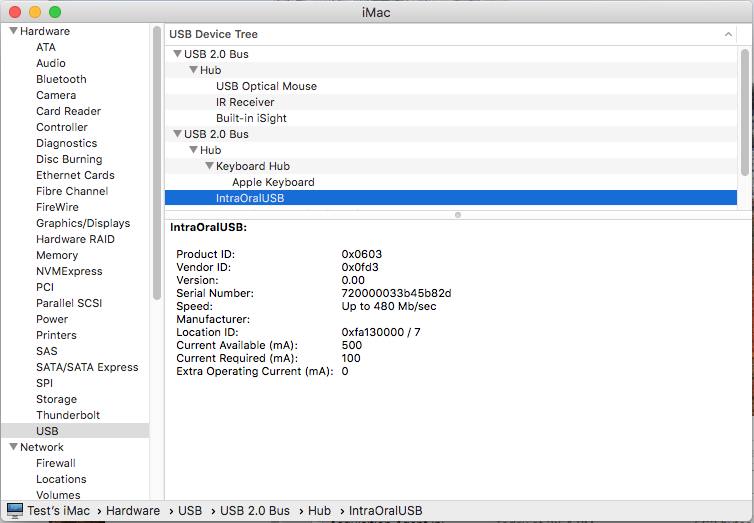Collapse the Network section triangle

tap(13, 447)
